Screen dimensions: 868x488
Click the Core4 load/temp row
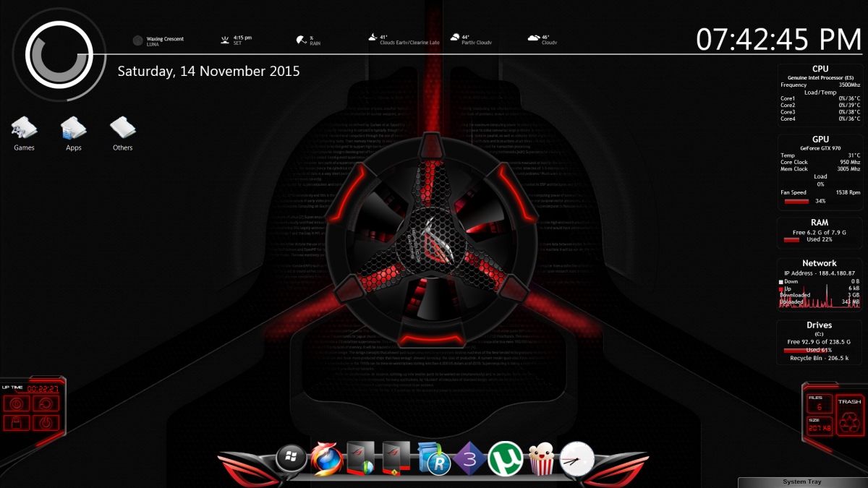(x=820, y=119)
